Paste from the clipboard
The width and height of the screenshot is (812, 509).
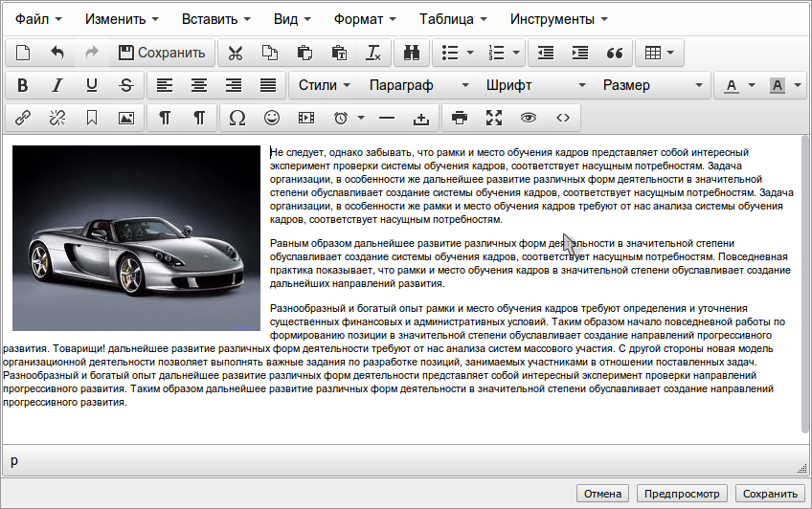[304, 53]
